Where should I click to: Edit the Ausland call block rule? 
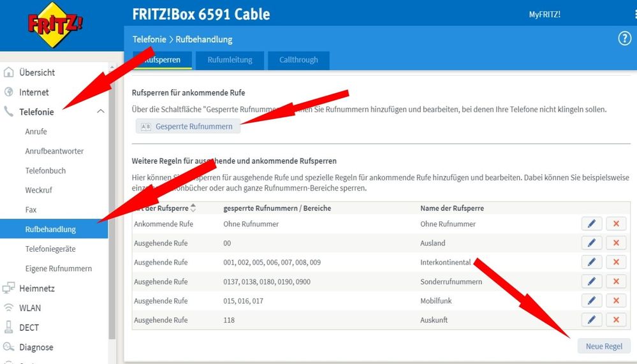point(592,243)
